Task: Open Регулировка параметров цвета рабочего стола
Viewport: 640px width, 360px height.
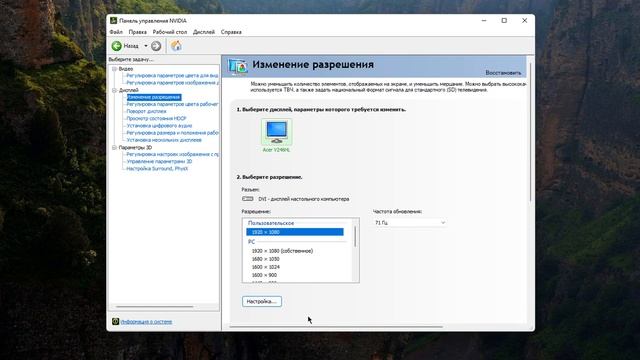Action: click(172, 104)
